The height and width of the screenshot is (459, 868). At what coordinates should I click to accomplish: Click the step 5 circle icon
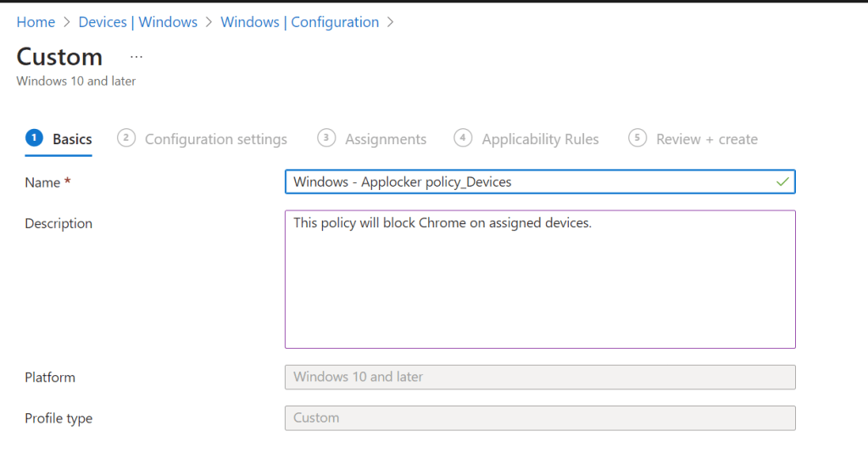[x=637, y=138]
